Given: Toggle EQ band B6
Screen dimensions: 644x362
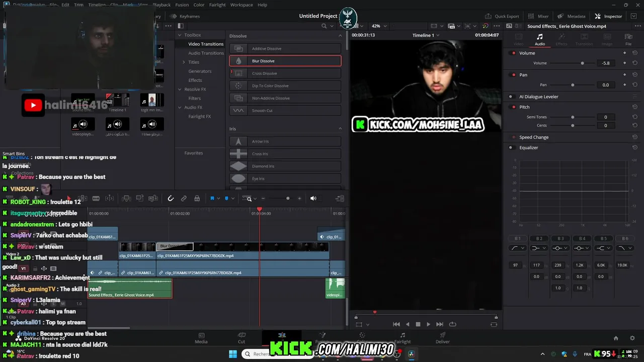Looking at the screenshot, I should pyautogui.click(x=624, y=238).
